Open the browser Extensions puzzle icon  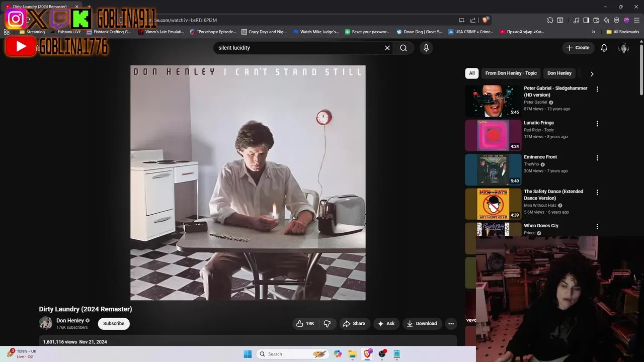(550, 20)
